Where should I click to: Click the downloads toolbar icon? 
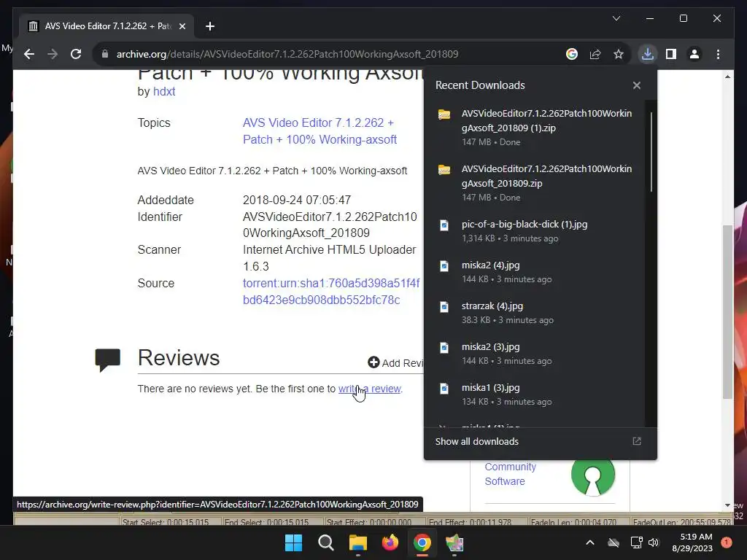point(648,54)
